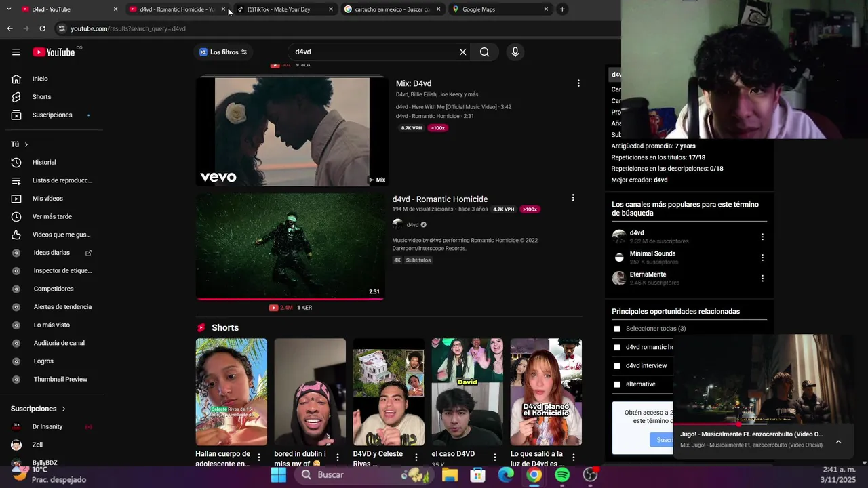Open Los filtros panel
Image resolution: width=868 pixels, height=488 pixels.
point(223,52)
